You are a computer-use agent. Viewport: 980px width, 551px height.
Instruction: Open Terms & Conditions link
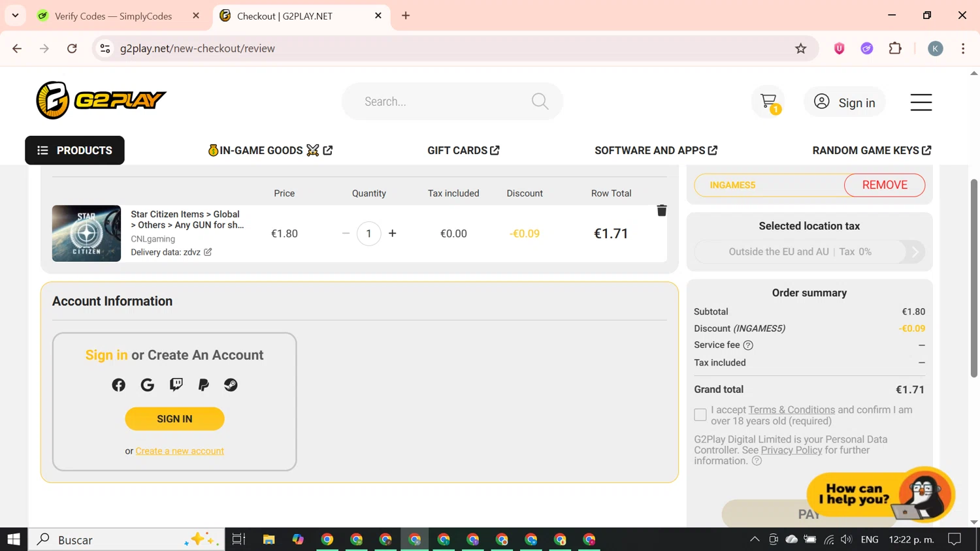tap(792, 410)
